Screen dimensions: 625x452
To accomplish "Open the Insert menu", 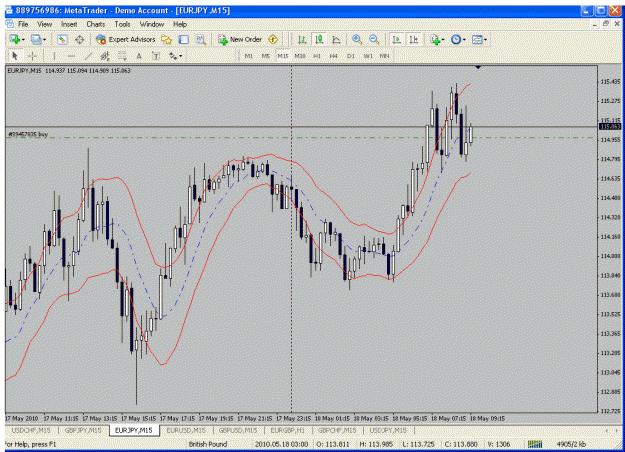I will [69, 24].
